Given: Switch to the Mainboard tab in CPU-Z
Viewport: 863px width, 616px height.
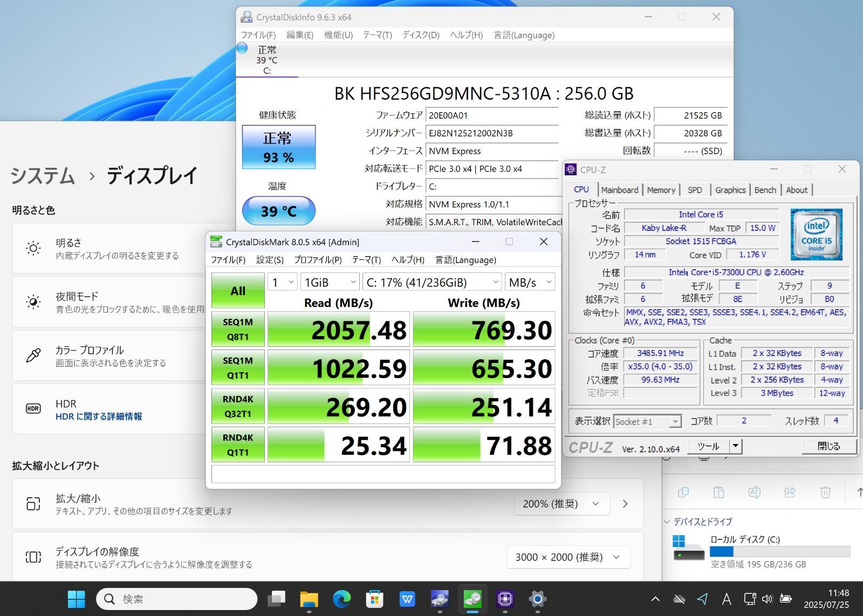Looking at the screenshot, I should click(620, 190).
